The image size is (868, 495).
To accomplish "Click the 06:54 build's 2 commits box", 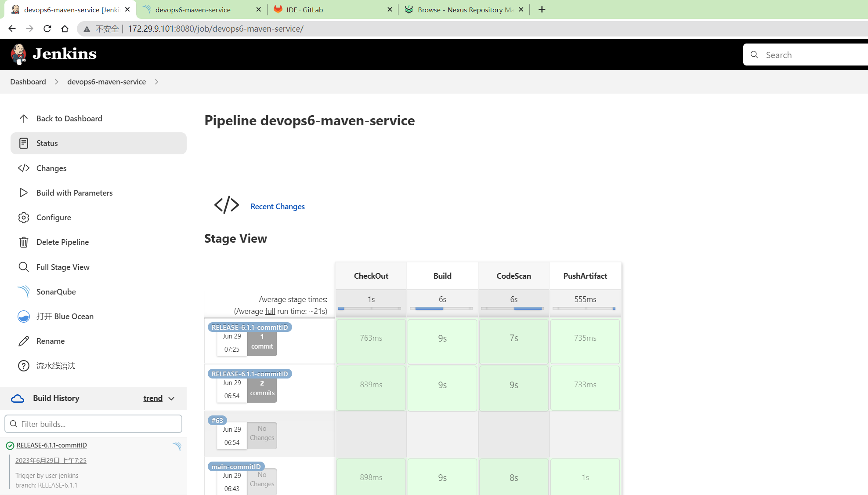I will pos(262,389).
